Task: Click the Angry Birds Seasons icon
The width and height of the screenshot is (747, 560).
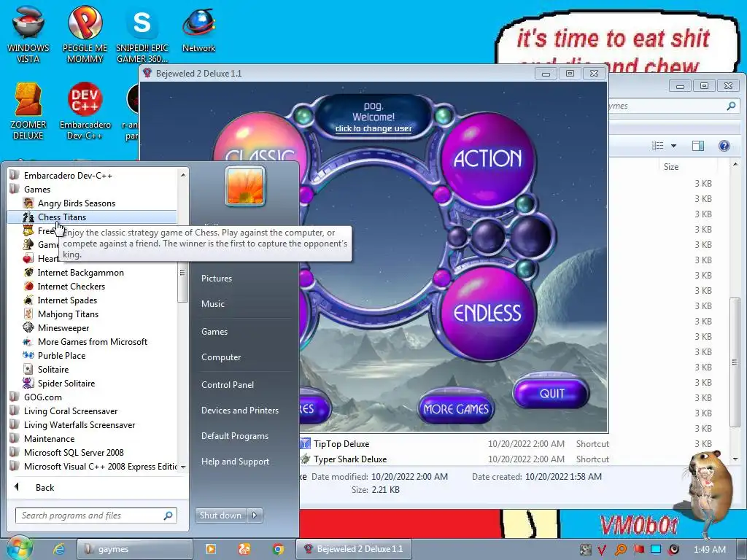Action: click(x=28, y=203)
